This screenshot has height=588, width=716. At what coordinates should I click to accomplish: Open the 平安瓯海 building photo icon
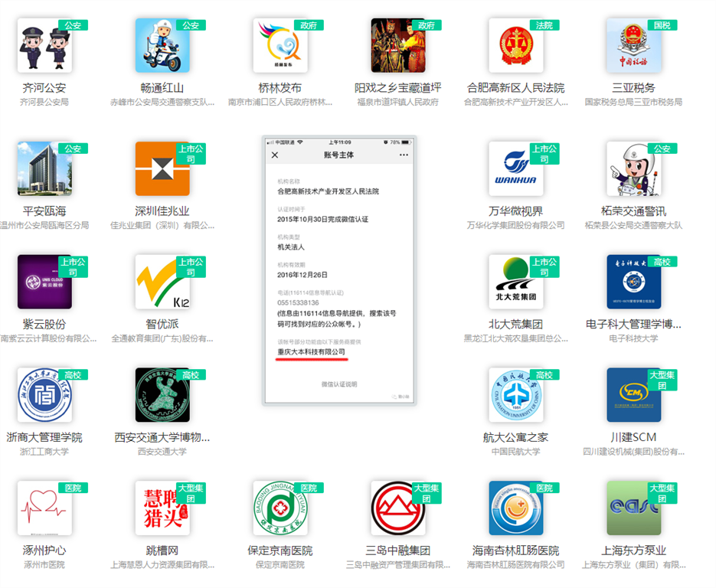(x=44, y=169)
